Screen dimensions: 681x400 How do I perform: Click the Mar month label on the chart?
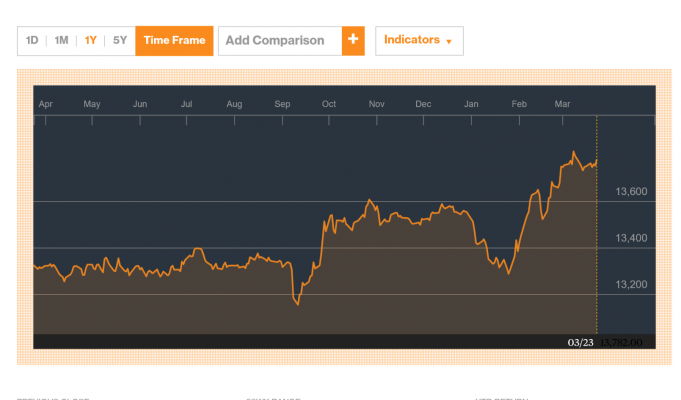562,104
